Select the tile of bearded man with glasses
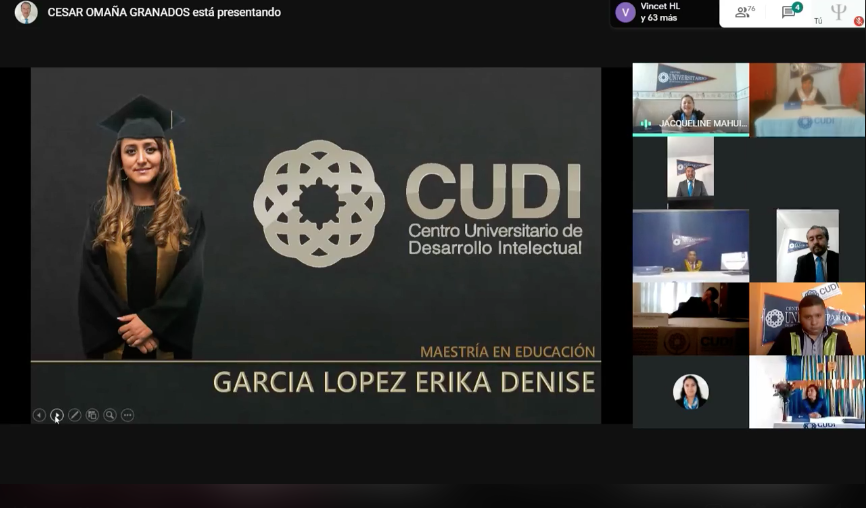The image size is (866, 508). pyautogui.click(x=807, y=246)
